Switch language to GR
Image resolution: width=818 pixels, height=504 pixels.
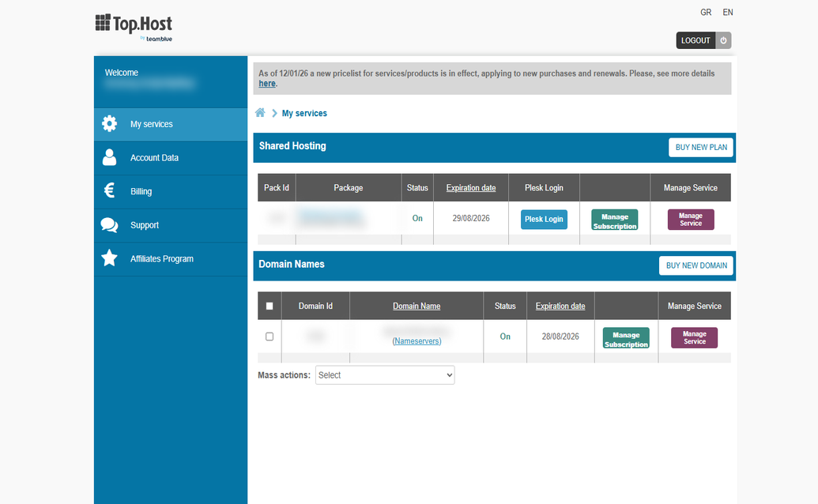pos(706,13)
